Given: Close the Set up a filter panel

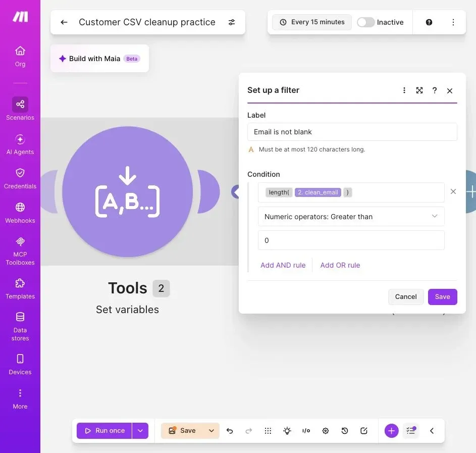Looking at the screenshot, I should 450,90.
